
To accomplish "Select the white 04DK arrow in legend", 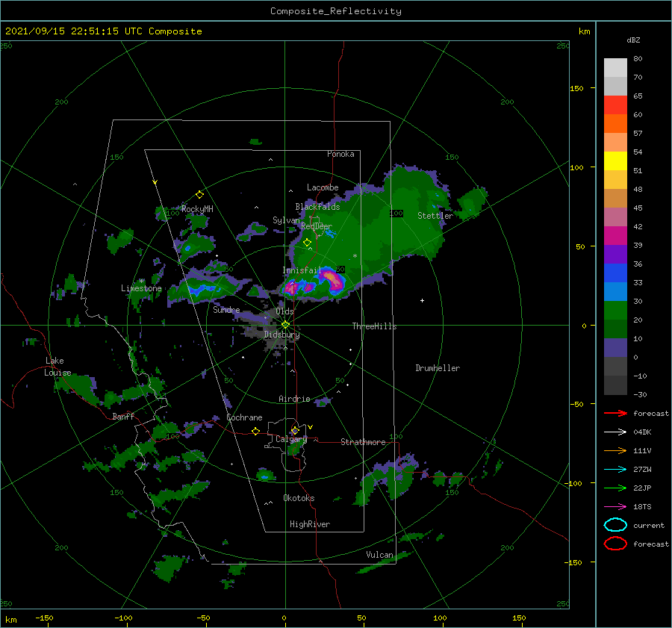I will click(x=615, y=432).
